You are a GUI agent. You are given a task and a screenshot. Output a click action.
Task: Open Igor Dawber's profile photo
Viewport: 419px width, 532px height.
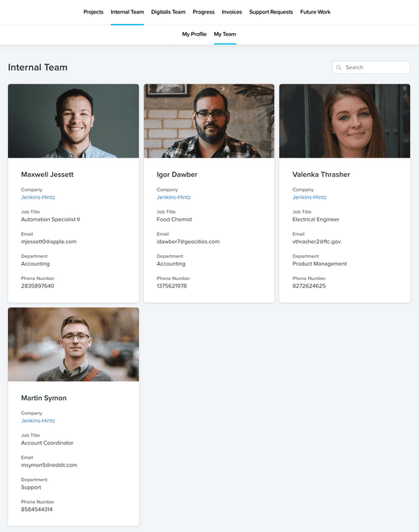pyautogui.click(x=209, y=121)
